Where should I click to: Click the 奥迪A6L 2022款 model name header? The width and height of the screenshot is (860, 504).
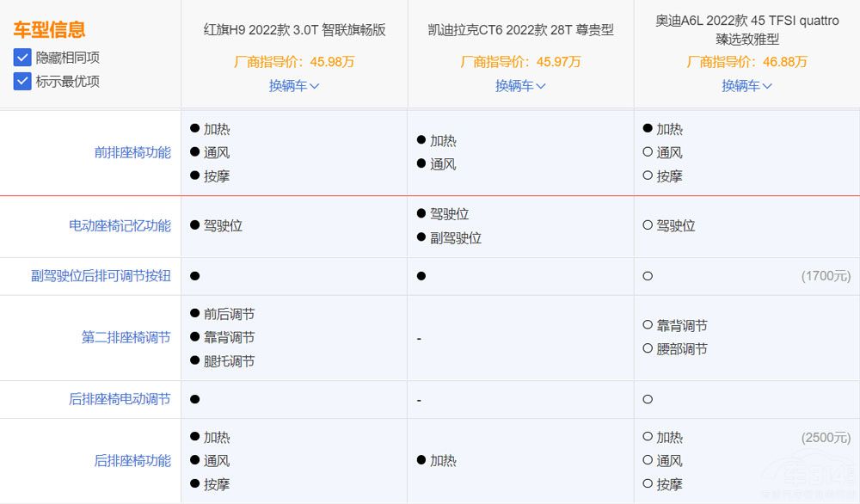[746, 22]
